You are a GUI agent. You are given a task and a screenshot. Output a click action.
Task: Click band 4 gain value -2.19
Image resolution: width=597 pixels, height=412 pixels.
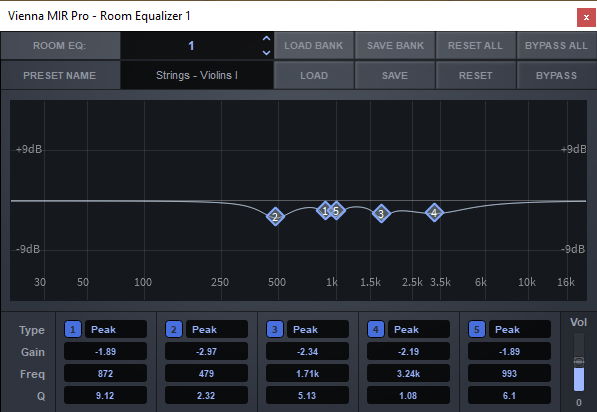pos(408,351)
